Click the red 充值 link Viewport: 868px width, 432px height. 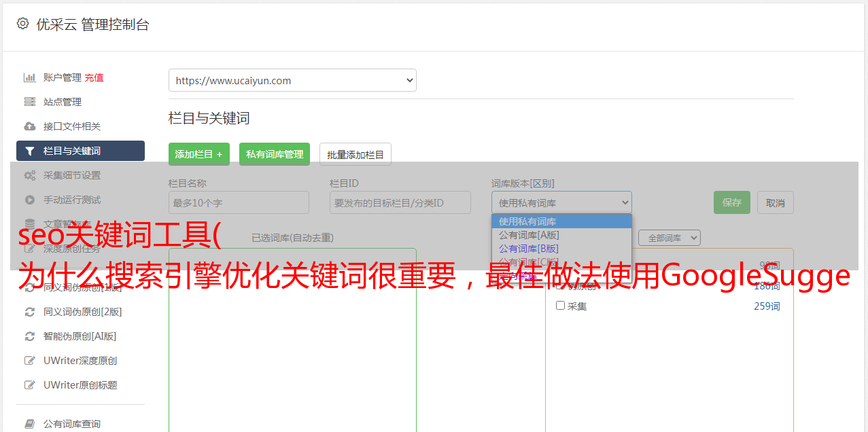pyautogui.click(x=94, y=77)
